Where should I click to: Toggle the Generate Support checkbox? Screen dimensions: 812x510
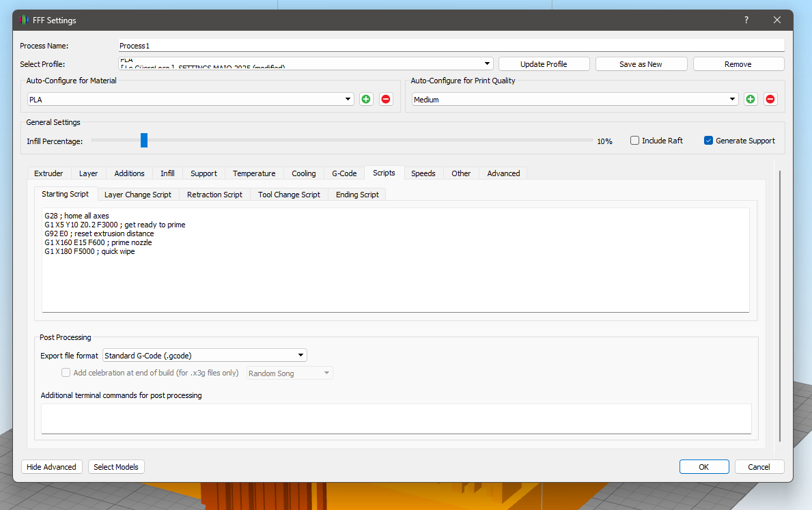tap(708, 141)
